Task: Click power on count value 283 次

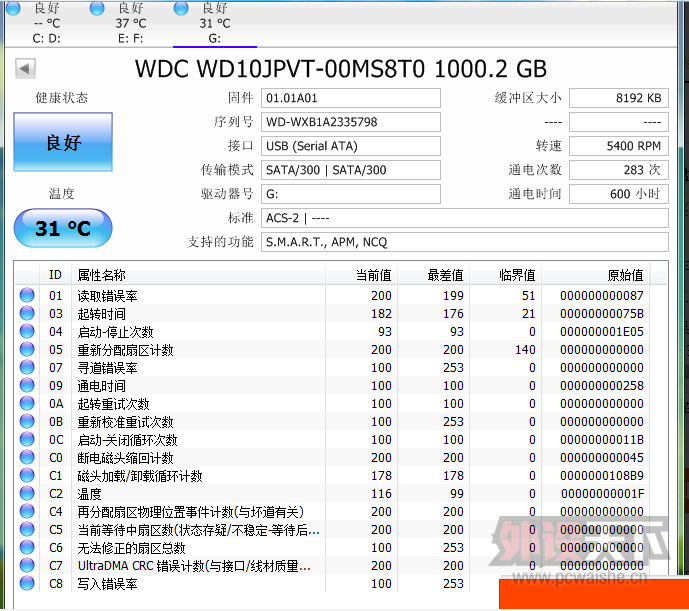Action: 619,170
